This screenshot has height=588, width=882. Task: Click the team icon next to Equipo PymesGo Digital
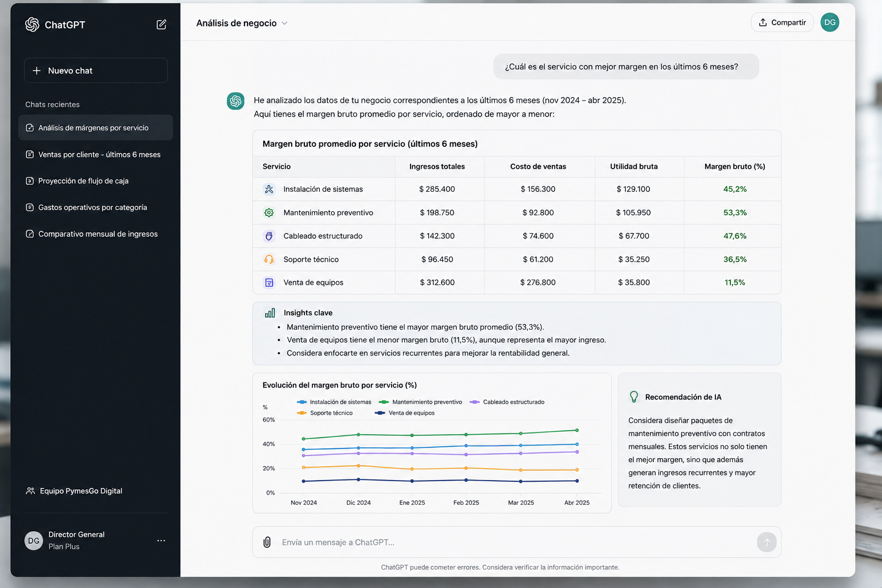(30, 491)
